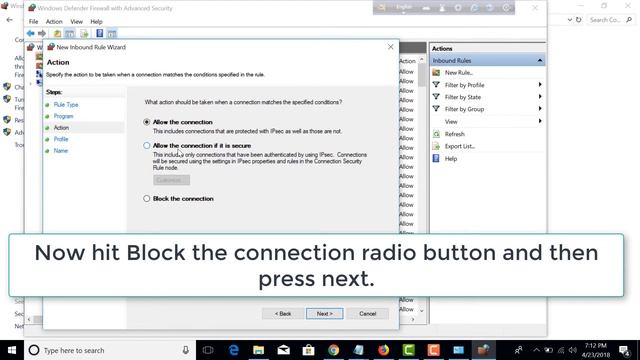The height and width of the screenshot is (360, 640).
Task: Click Export List... in the Actions pane
Action: [460, 146]
